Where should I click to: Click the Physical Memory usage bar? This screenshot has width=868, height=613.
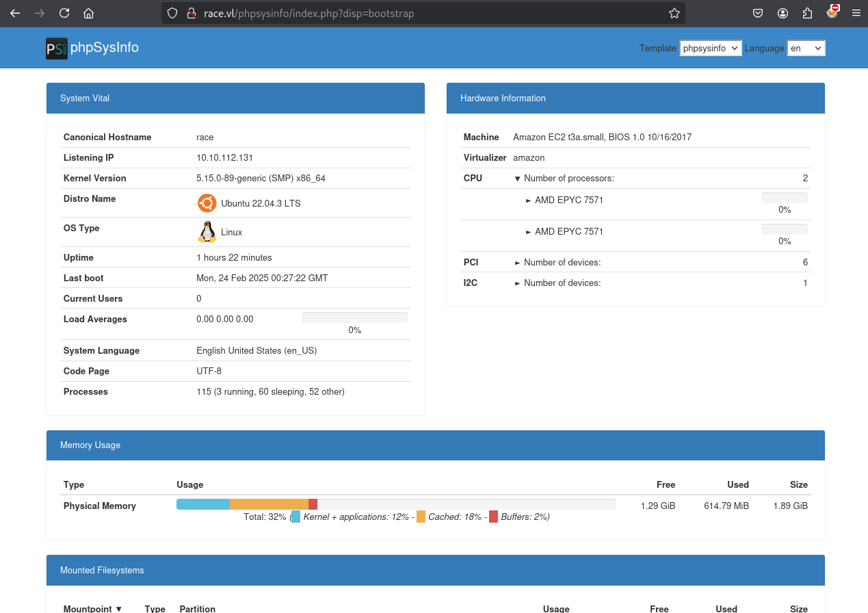click(x=396, y=504)
